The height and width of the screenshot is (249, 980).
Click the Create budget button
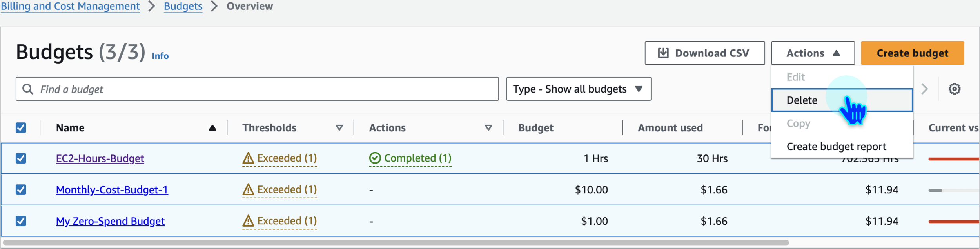[x=912, y=53]
